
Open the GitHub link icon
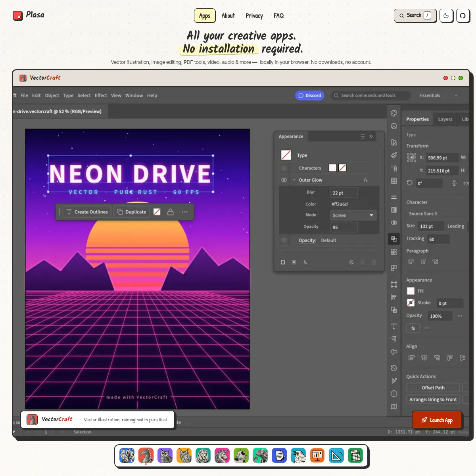coord(463,15)
